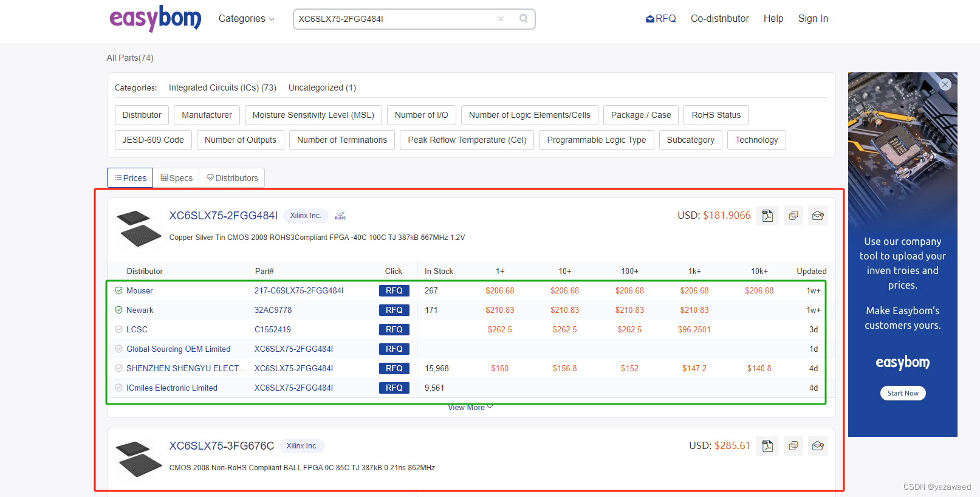
Task: Click envelope RFQ icon for XC6SLX75-2FGG484I
Action: pyautogui.click(x=818, y=216)
